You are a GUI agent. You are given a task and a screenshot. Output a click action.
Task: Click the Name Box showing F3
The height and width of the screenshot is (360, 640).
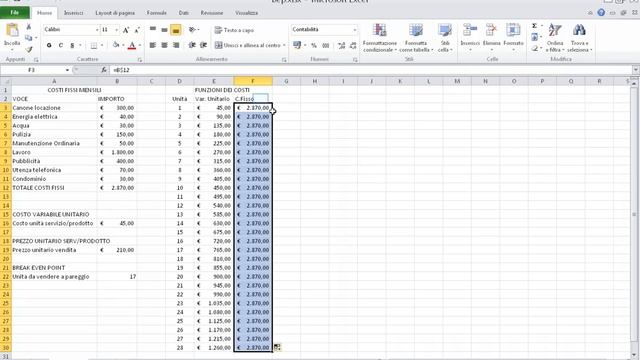tap(31, 70)
